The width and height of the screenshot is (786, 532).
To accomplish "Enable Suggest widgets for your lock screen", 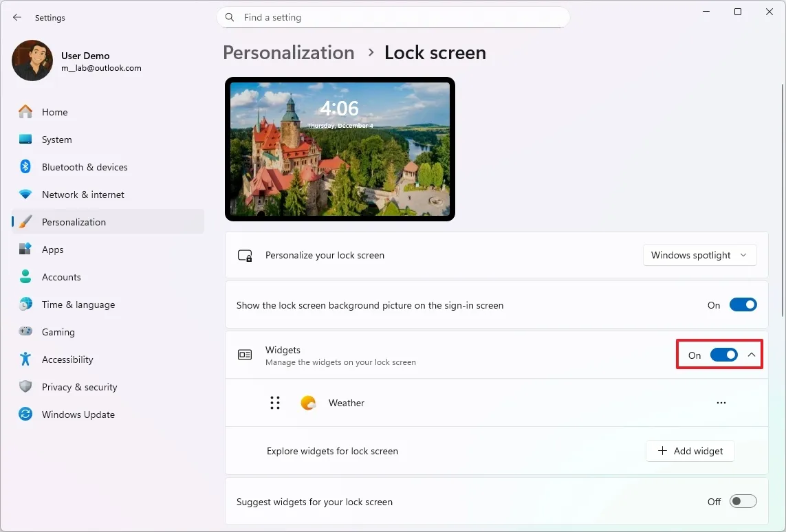I will 743,501.
